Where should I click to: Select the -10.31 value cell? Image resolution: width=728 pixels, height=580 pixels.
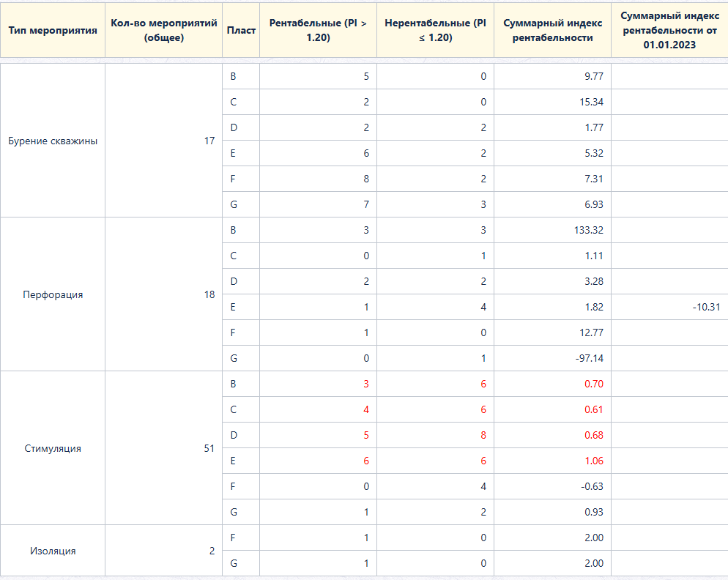pyautogui.click(x=669, y=307)
